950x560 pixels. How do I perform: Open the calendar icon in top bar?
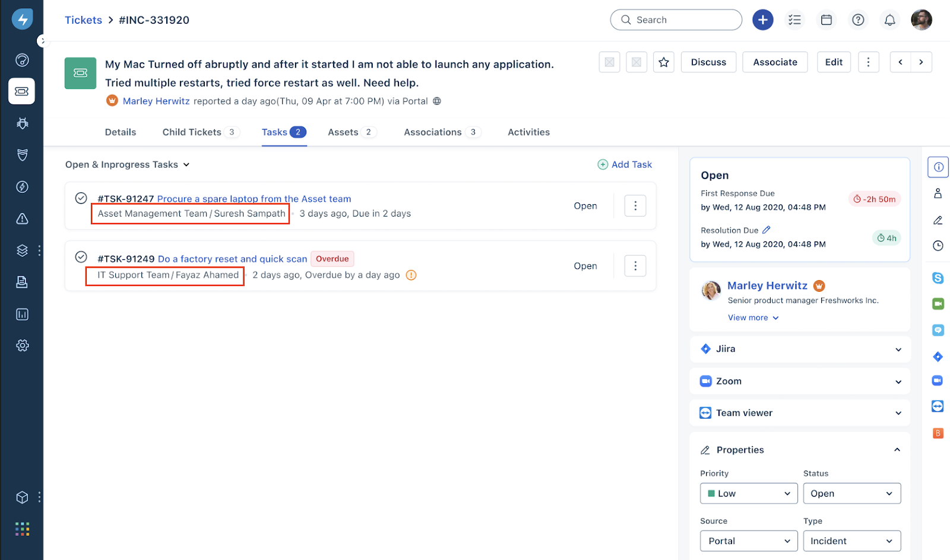tap(826, 20)
